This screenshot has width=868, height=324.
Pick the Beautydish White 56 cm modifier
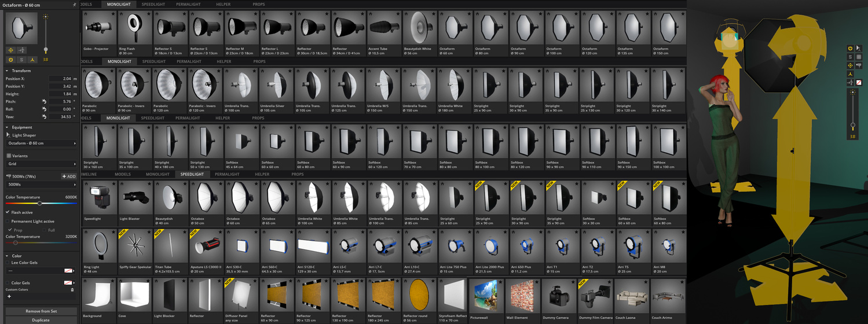click(x=420, y=32)
